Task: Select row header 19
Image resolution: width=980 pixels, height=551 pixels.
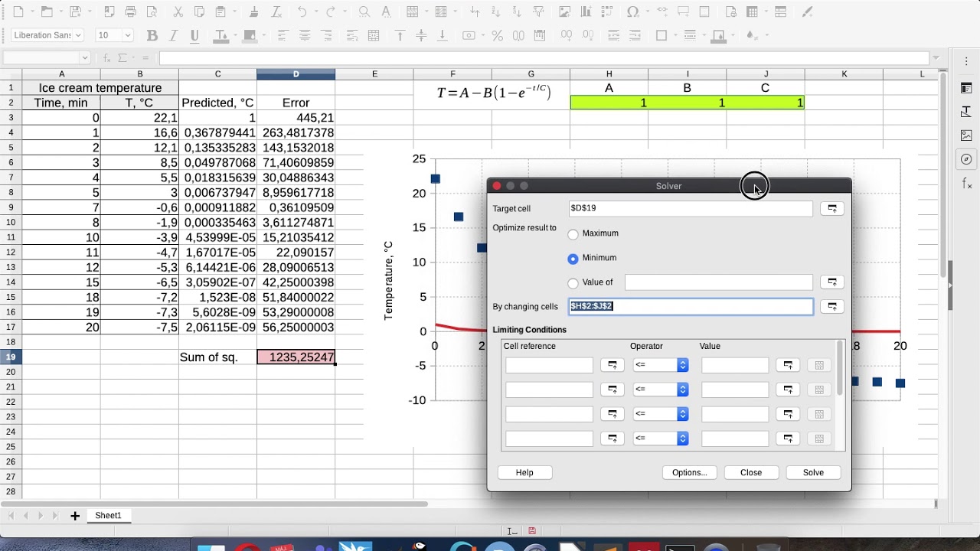Action: tap(11, 357)
